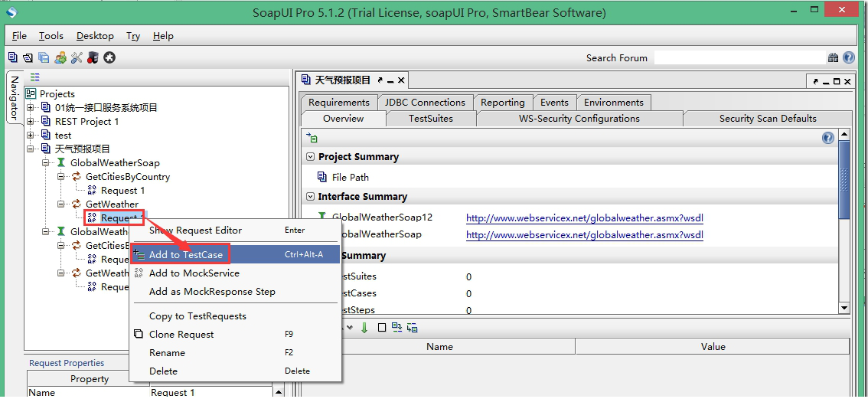Click the Proxy server toolbar icon
Viewport: 868px width, 412px height.
[93, 57]
